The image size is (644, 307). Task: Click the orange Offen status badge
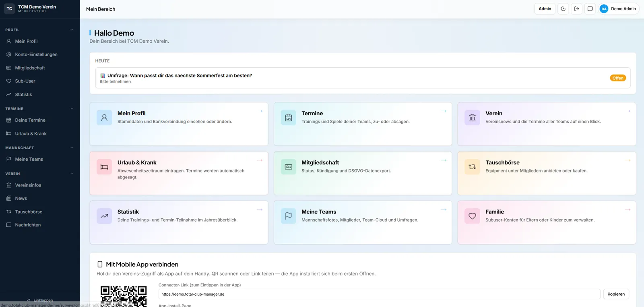click(x=618, y=78)
